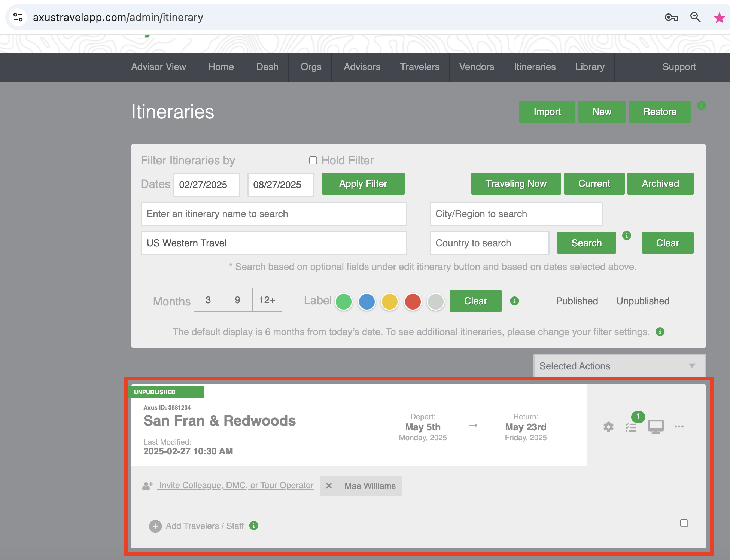Go to Advisor View in nav bar
Viewport: 730px width, 560px height.
pos(158,67)
